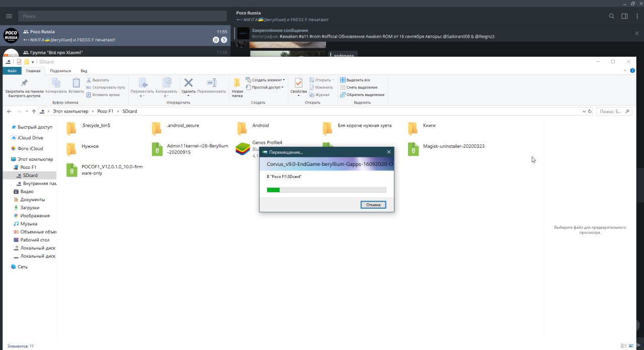This screenshot has height=350, width=644.
Task: Click Изменить in the ribbon
Action: pyautogui.click(x=321, y=87)
